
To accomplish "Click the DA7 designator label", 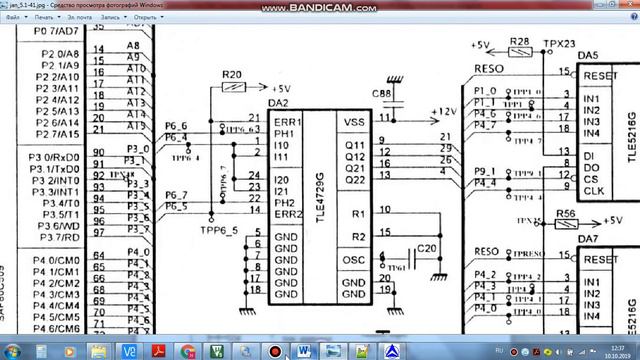I will coord(588,239).
